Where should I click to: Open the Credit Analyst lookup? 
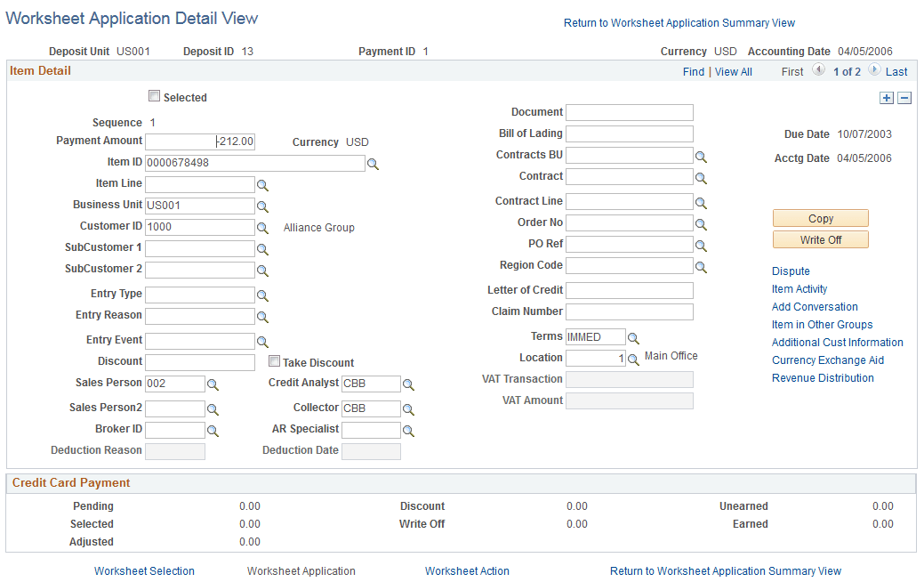tap(408, 384)
